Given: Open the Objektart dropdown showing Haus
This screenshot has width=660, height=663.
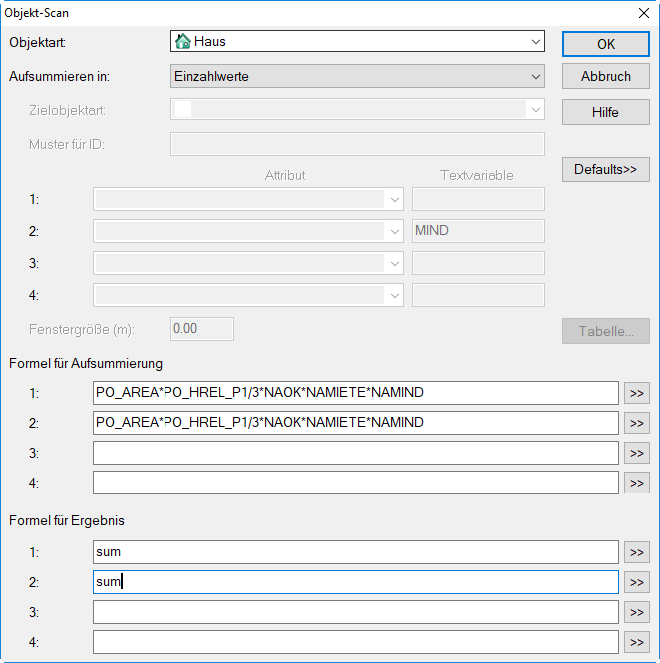Looking at the screenshot, I should click(357, 41).
